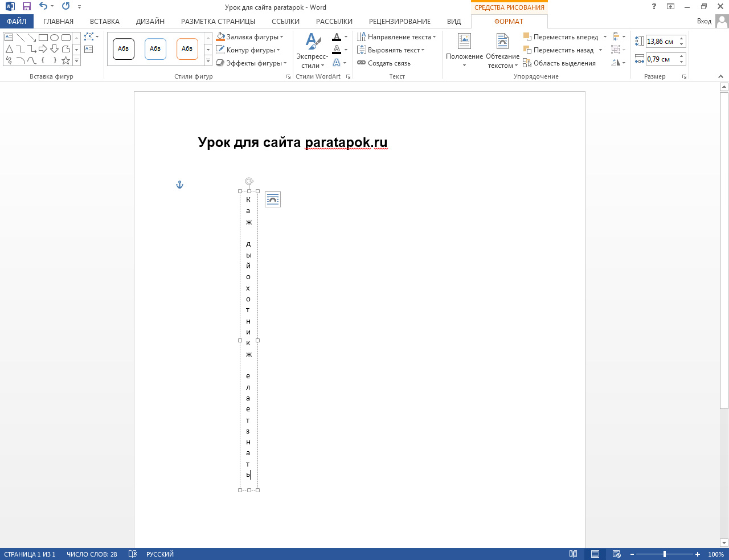Open Word help question mark
The height and width of the screenshot is (560, 729).
point(653,7)
